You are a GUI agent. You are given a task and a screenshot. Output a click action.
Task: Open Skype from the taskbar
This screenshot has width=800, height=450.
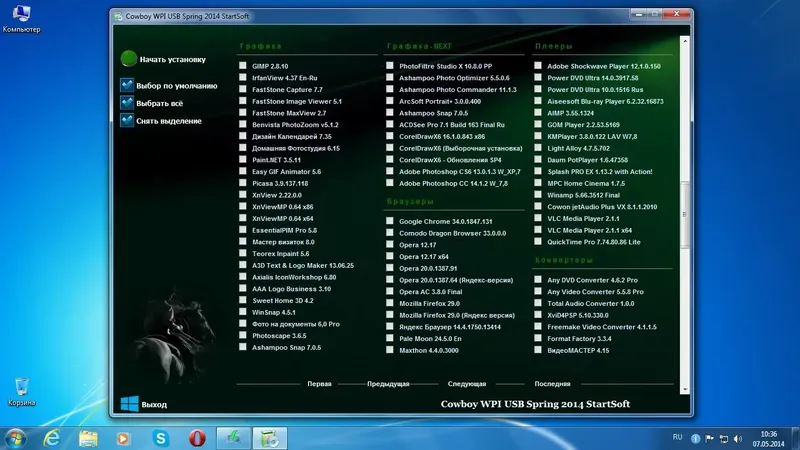point(161,438)
